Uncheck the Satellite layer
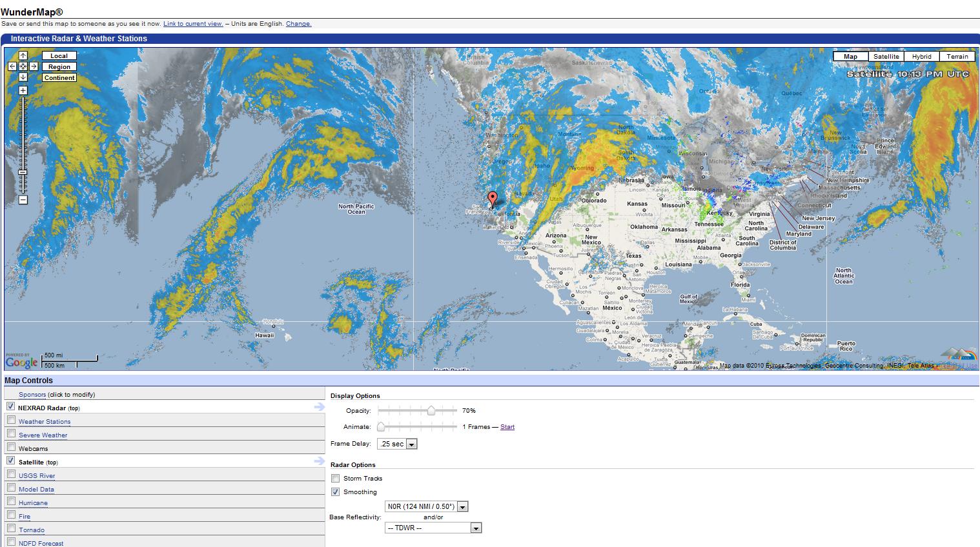Screen dimensions: 980x547 pyautogui.click(x=11, y=461)
